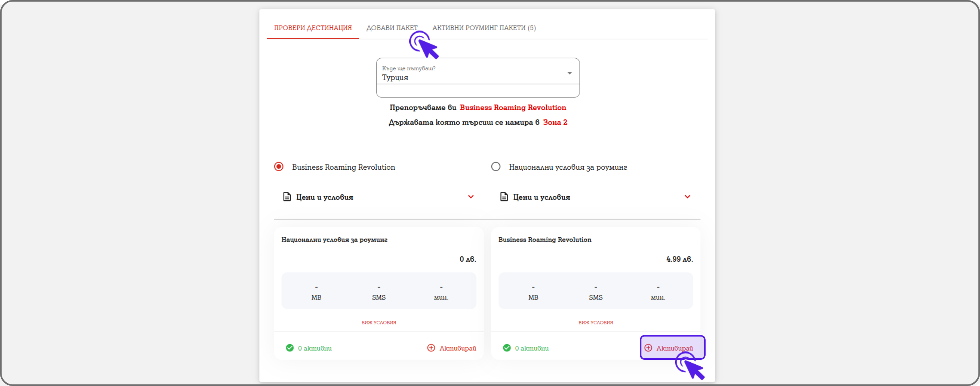Click the dropdown arrow beside Турция

570,73
